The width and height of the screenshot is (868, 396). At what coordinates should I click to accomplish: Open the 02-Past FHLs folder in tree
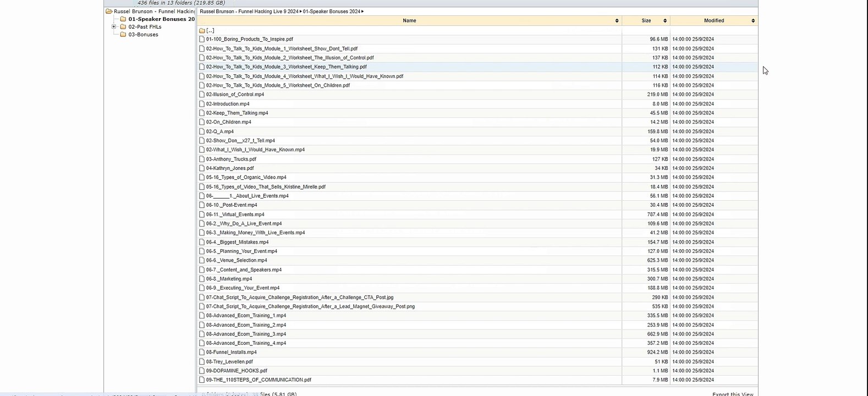pyautogui.click(x=145, y=26)
